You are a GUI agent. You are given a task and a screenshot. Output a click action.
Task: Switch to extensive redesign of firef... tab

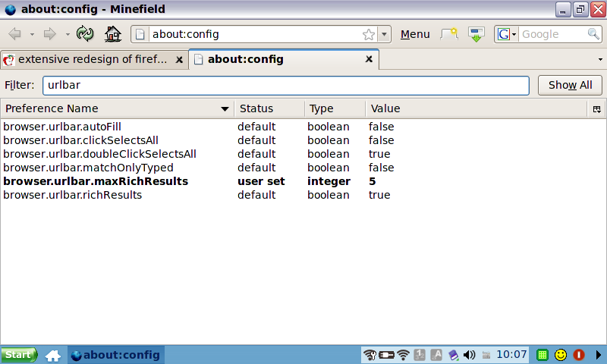click(94, 60)
